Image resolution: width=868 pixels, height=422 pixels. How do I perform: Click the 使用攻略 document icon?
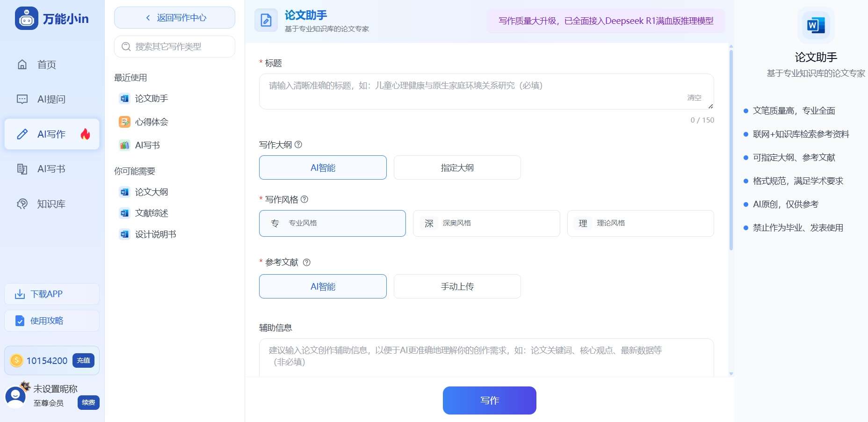(20, 321)
